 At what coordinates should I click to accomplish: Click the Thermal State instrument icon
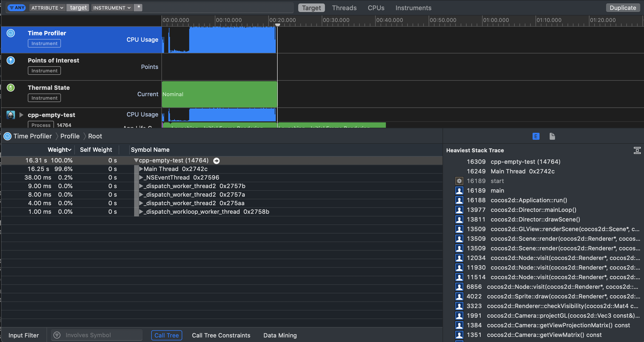pos(11,87)
